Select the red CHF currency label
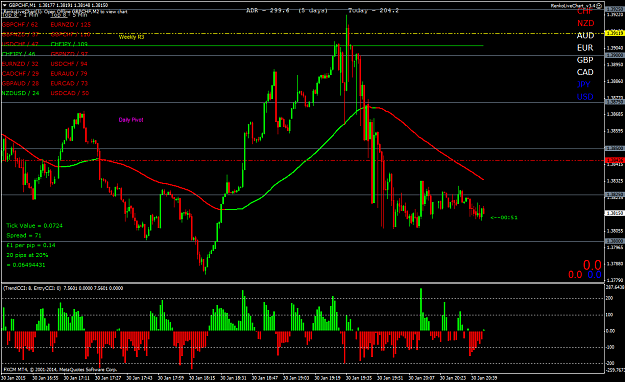The height and width of the screenshot is (382, 625). pyautogui.click(x=585, y=11)
